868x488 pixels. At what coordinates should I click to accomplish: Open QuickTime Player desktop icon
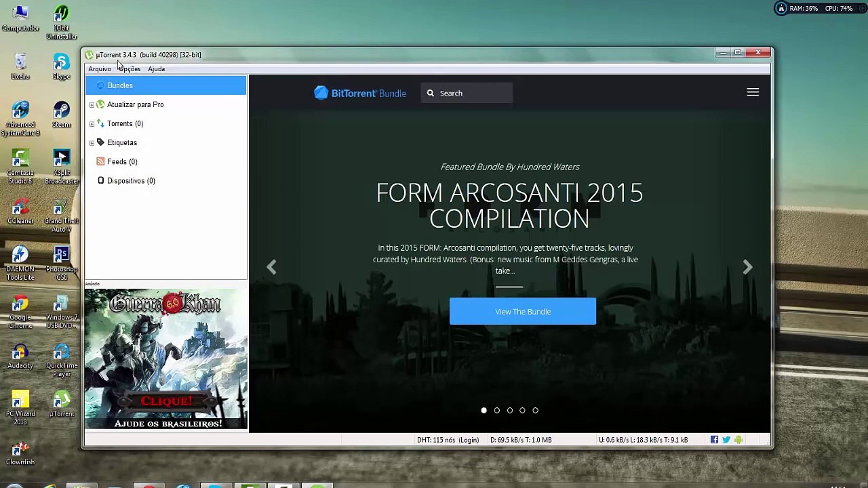[61, 361]
